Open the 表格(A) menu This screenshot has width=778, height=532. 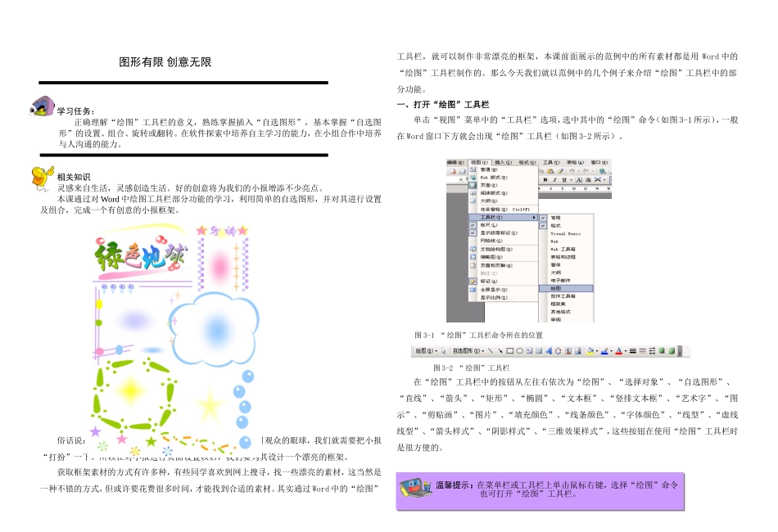click(576, 162)
